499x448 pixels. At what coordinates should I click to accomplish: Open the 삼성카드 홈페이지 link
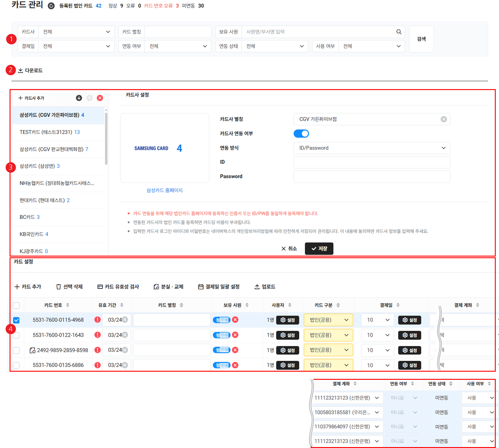coord(164,190)
